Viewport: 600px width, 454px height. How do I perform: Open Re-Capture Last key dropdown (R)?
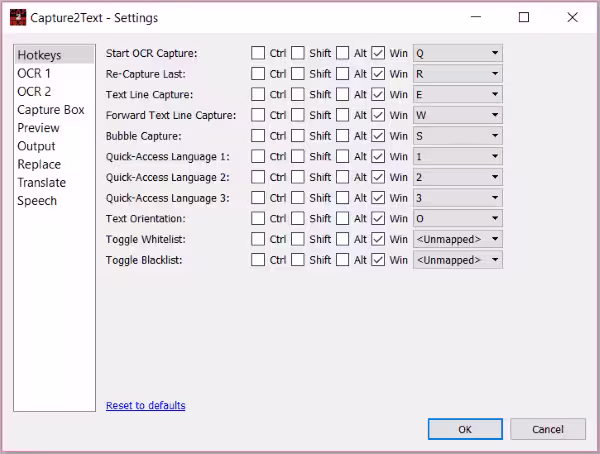(x=458, y=74)
